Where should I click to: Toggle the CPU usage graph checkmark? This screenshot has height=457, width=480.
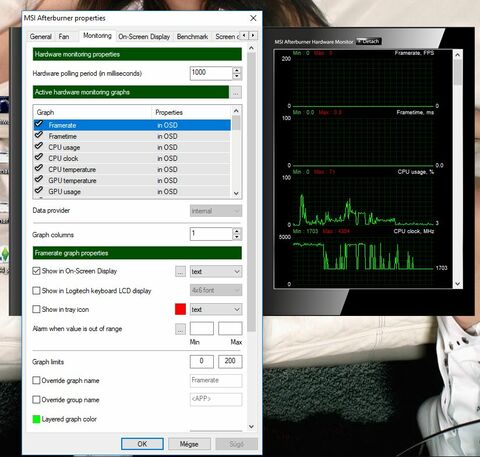tap(39, 146)
